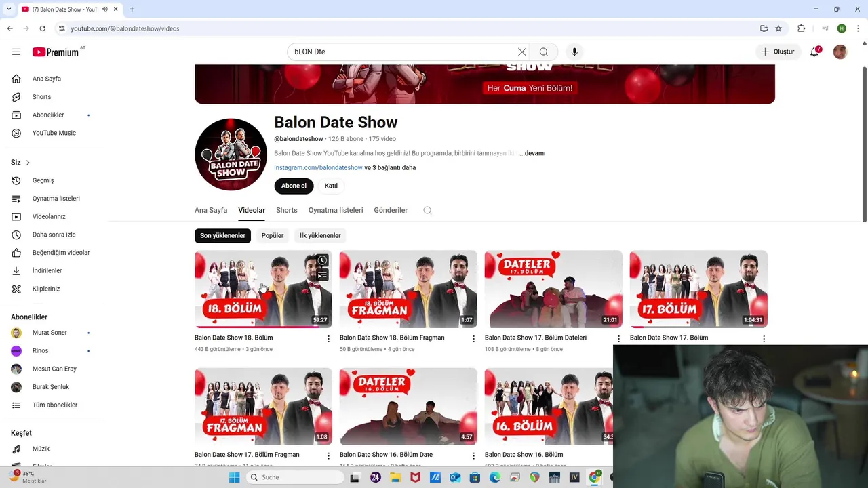Open a new browser tab
Screen dimensions: 868x488
[x=132, y=9]
